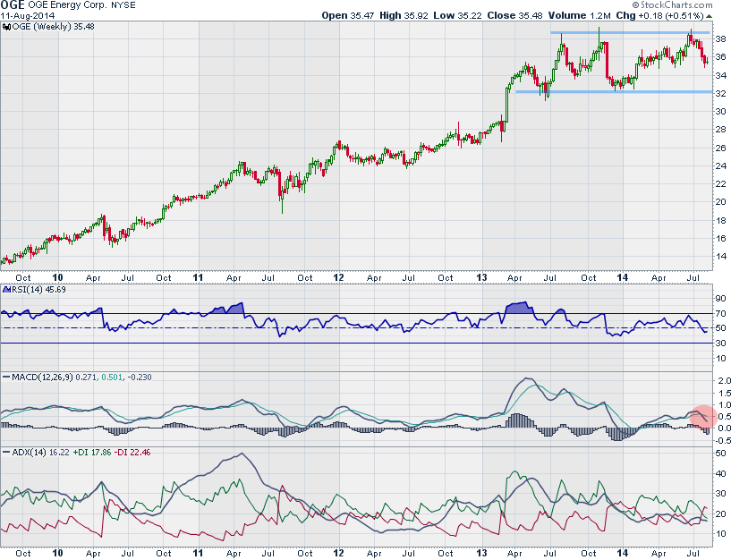731x560 pixels.
Task: Click the OGE candlestick legend icon
Action: pyautogui.click(x=5, y=27)
